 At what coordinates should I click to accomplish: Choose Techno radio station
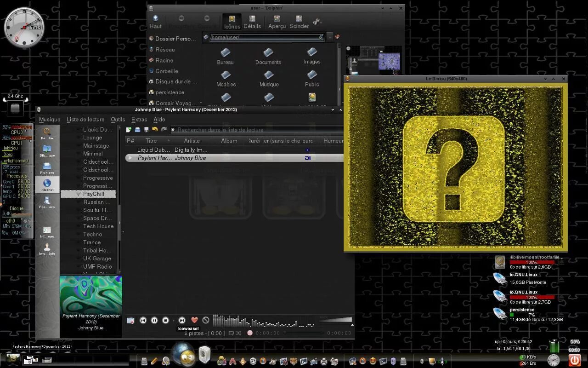tap(92, 234)
